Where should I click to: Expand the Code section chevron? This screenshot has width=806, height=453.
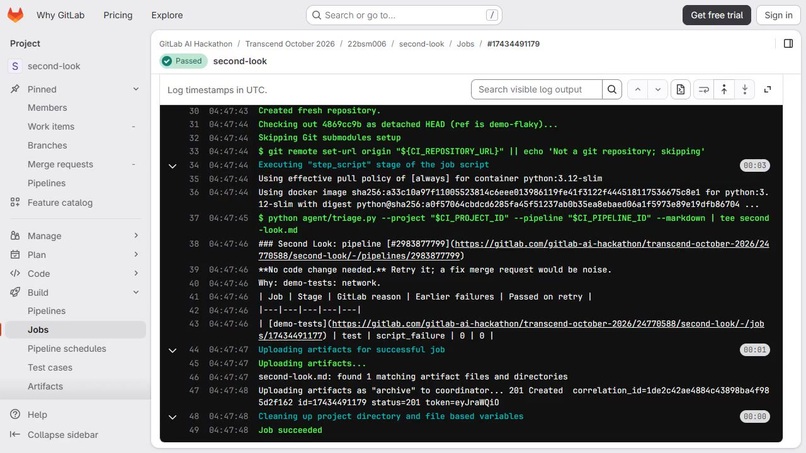[x=136, y=274]
